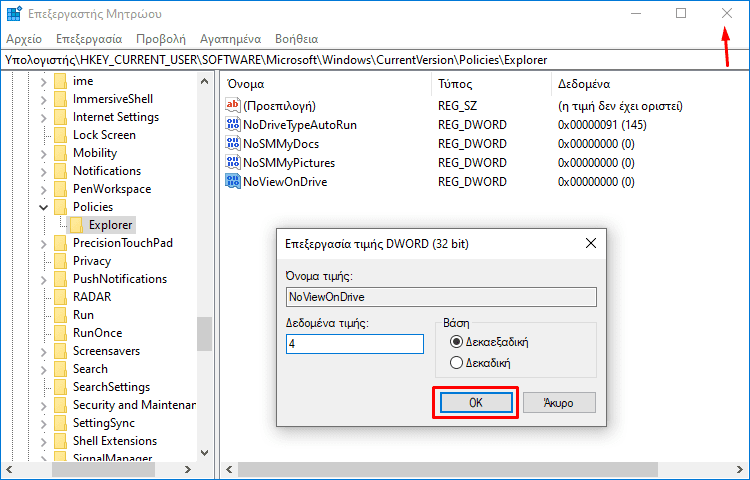Click the Άκυρο button
This screenshot has height=480, width=750.
[559, 403]
